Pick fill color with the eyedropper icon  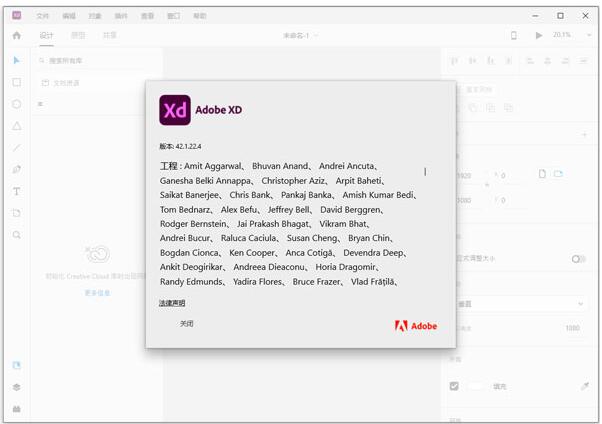[585, 386]
